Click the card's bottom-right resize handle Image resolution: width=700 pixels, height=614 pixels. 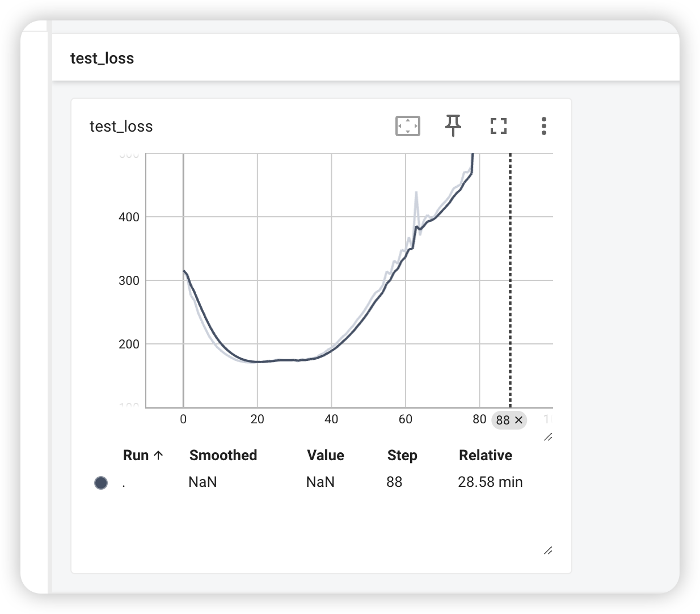point(547,550)
